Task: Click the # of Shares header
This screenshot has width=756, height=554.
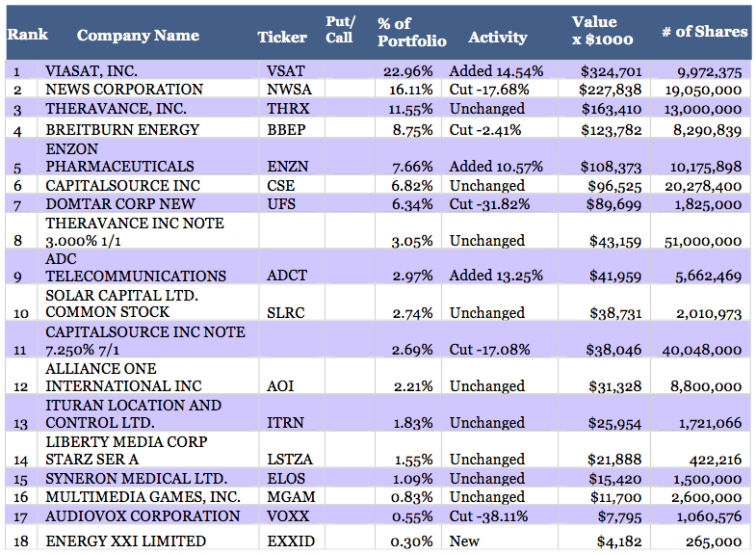Action: (x=704, y=32)
